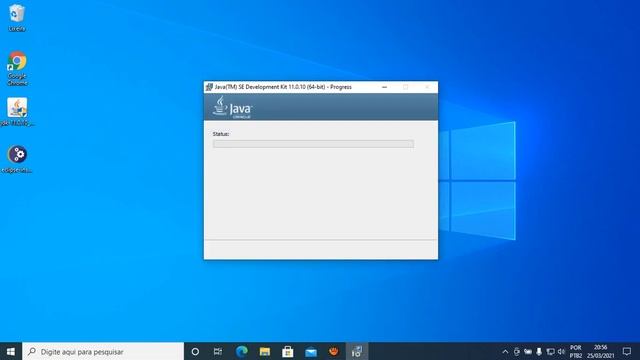Select the JDK installer file on desktop

pyautogui.click(x=17, y=111)
